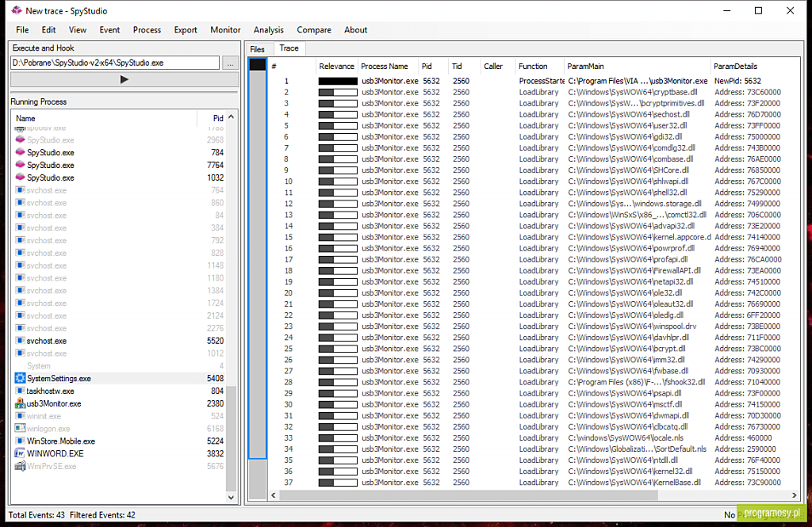Image resolution: width=812 pixels, height=527 pixels.
Task: Click the winlogon.exe process icon
Action: point(20,429)
